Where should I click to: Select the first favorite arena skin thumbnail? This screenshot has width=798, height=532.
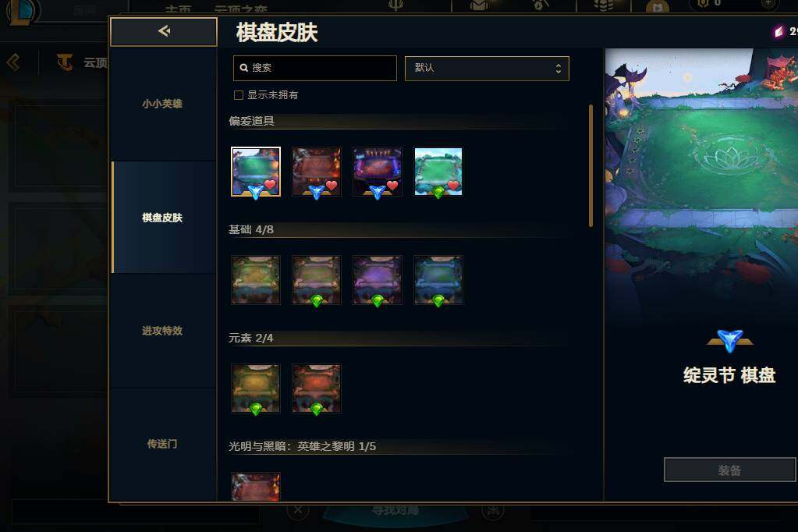tap(256, 172)
